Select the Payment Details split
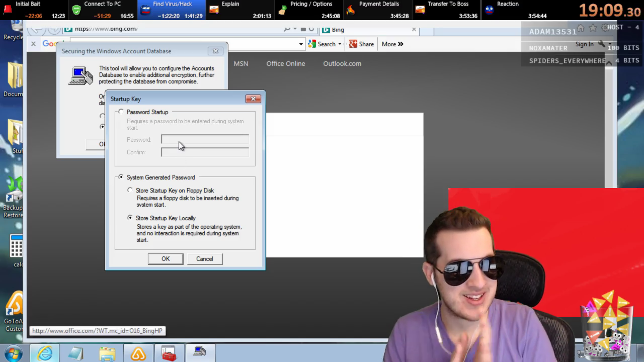This screenshot has width=644, height=362. tap(377, 10)
